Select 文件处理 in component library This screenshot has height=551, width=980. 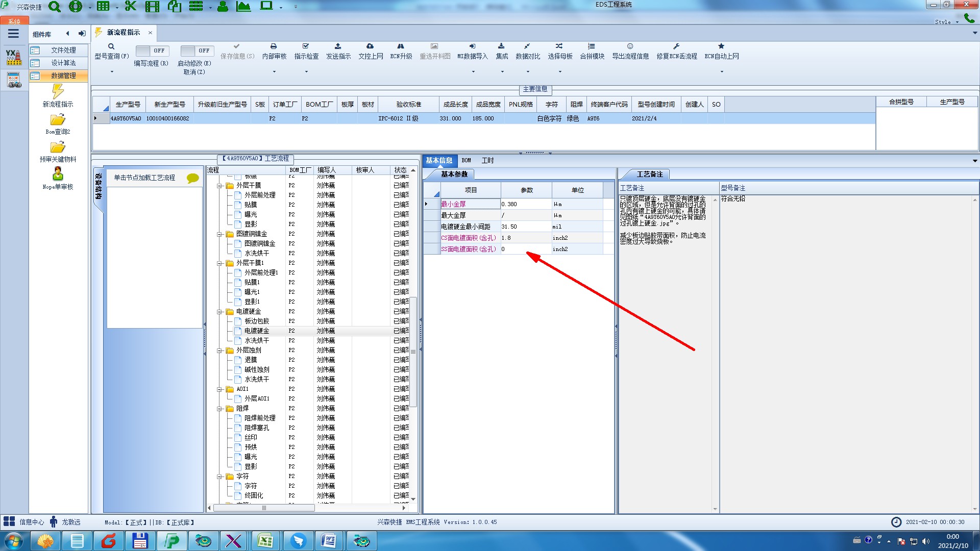63,50
